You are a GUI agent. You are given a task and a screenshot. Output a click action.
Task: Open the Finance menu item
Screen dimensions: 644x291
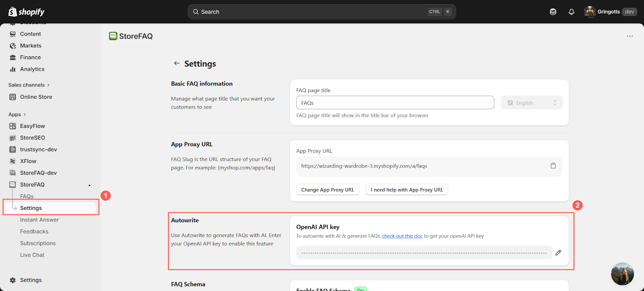click(30, 57)
